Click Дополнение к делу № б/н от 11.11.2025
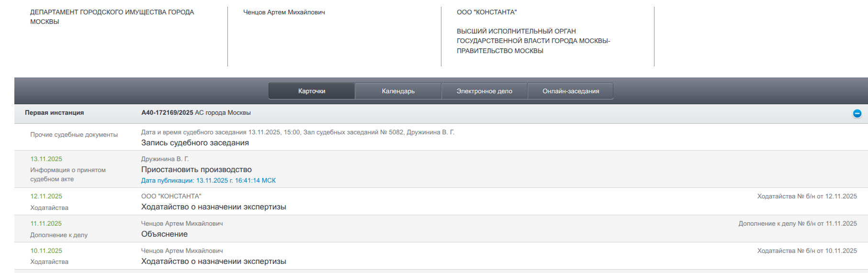The width and height of the screenshot is (868, 273). pos(797,224)
